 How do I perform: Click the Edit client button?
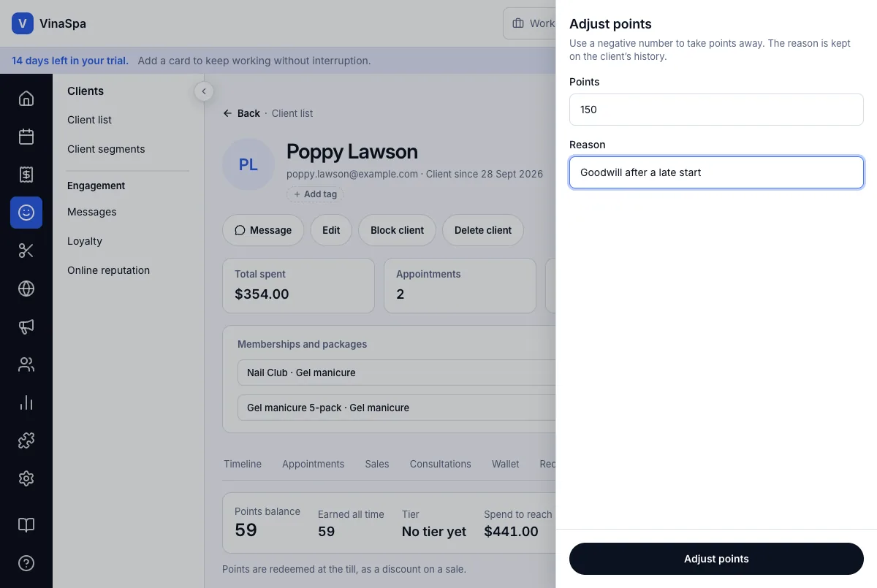point(331,230)
